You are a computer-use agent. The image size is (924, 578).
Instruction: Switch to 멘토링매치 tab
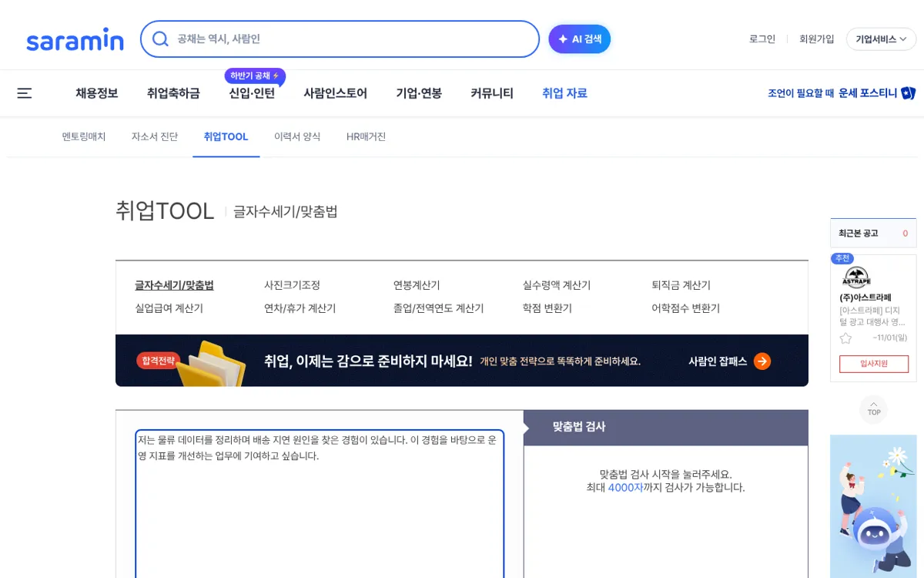[84, 136]
